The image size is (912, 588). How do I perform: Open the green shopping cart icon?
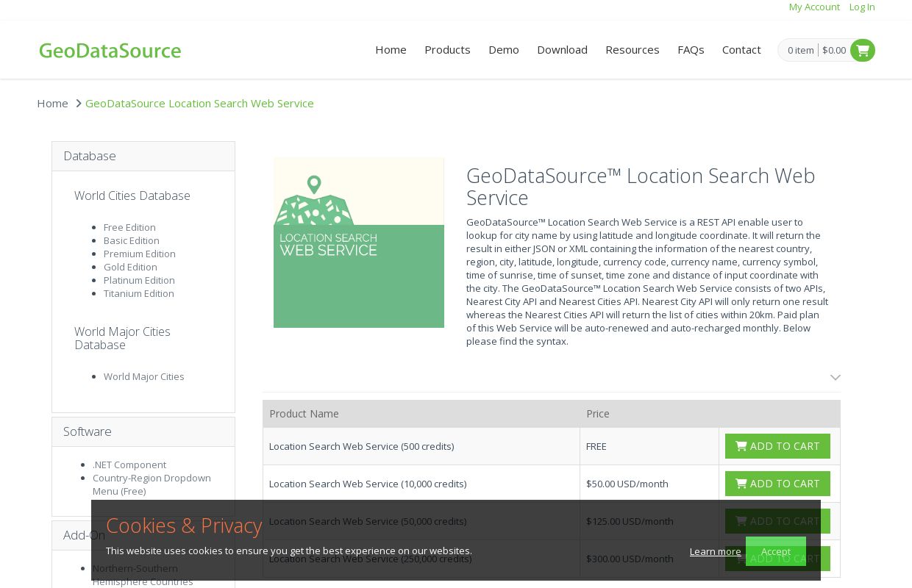coord(863,50)
